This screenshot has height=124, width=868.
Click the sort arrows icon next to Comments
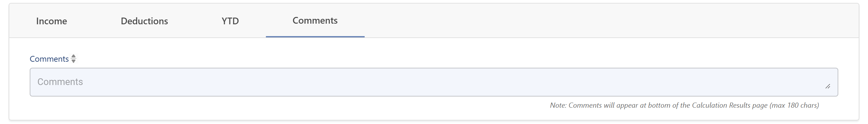pyautogui.click(x=74, y=58)
